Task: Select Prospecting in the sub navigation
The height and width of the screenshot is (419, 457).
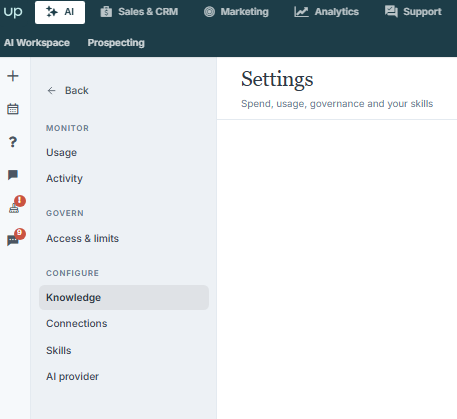Action: pos(116,43)
